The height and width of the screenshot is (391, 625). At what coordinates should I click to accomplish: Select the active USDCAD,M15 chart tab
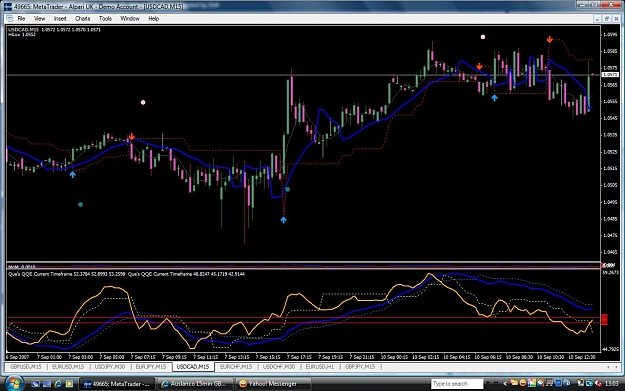193,367
